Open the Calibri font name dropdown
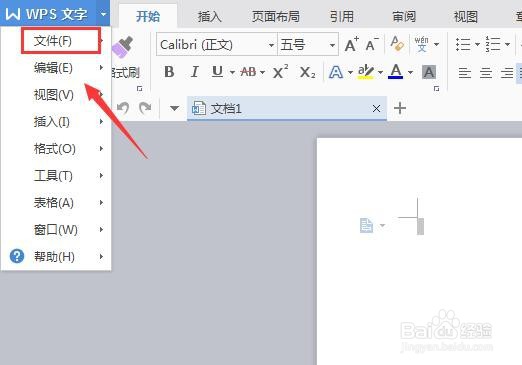The height and width of the screenshot is (365, 522). [x=272, y=45]
